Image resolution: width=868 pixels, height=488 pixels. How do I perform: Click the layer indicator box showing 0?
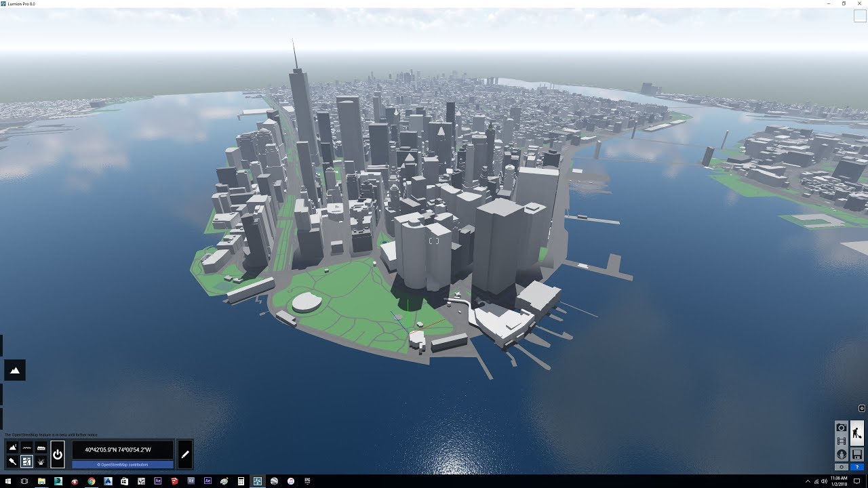click(862, 409)
